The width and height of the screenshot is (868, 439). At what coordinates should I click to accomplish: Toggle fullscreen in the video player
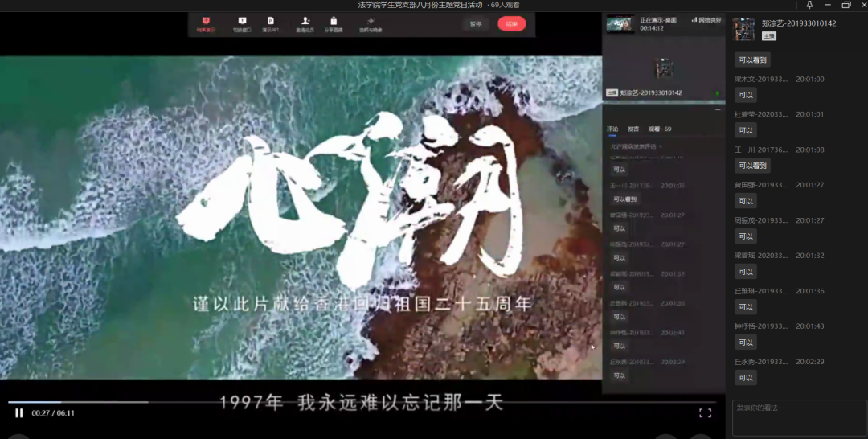[705, 413]
